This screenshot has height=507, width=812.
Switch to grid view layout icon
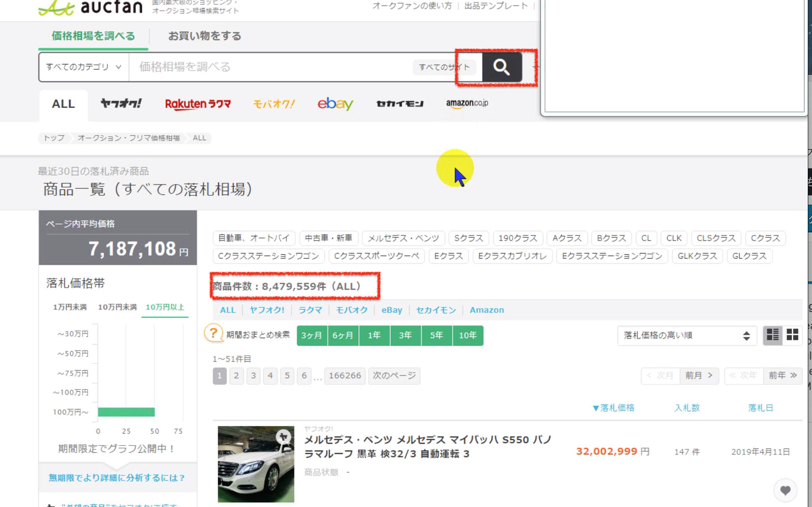pos(792,335)
